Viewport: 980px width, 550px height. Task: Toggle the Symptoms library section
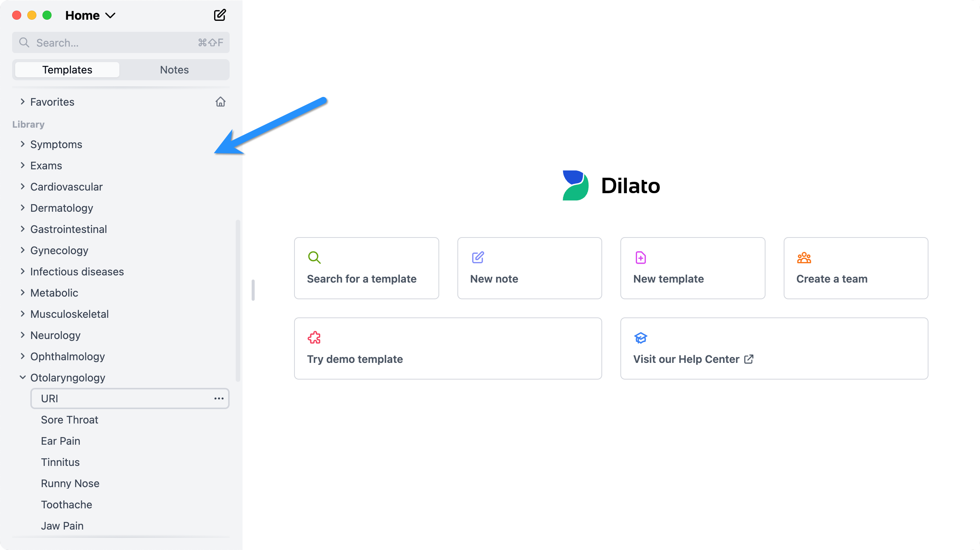coord(22,145)
